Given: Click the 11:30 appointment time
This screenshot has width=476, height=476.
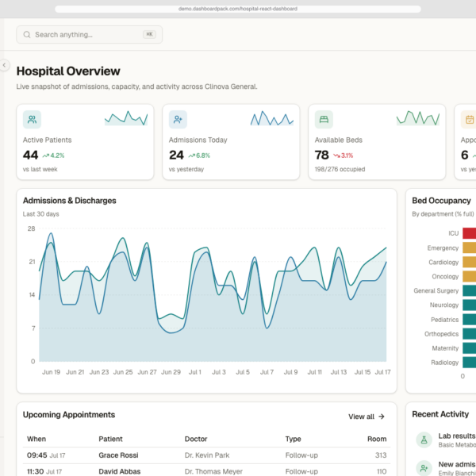Looking at the screenshot, I should click(x=35, y=471).
